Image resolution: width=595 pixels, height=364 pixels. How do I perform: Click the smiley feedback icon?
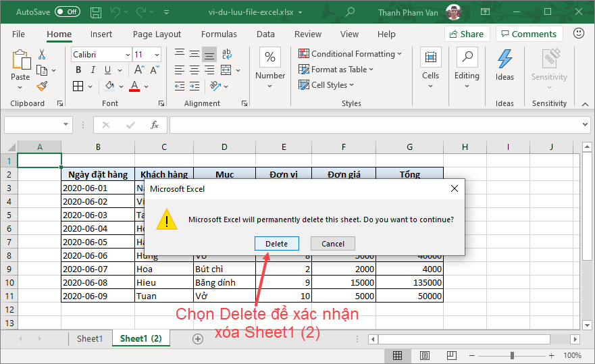point(578,33)
